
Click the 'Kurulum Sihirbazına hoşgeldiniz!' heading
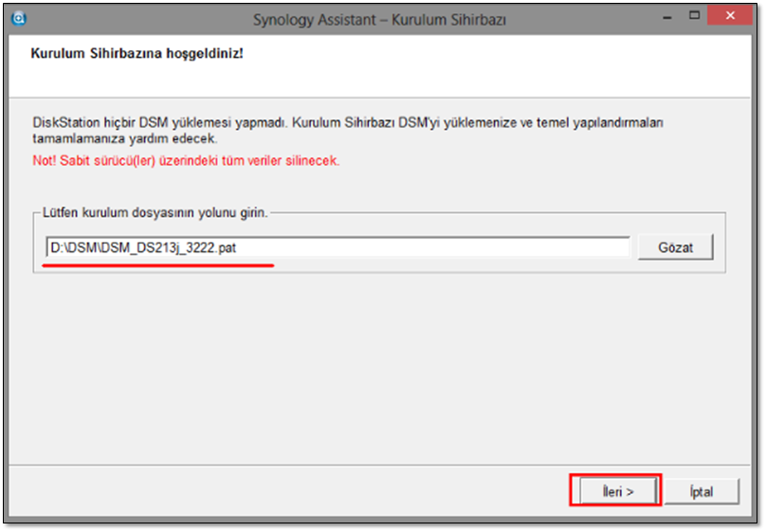tap(137, 53)
